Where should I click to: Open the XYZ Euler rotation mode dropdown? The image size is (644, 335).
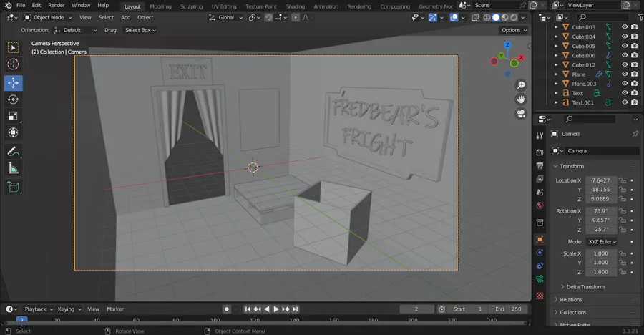point(602,242)
